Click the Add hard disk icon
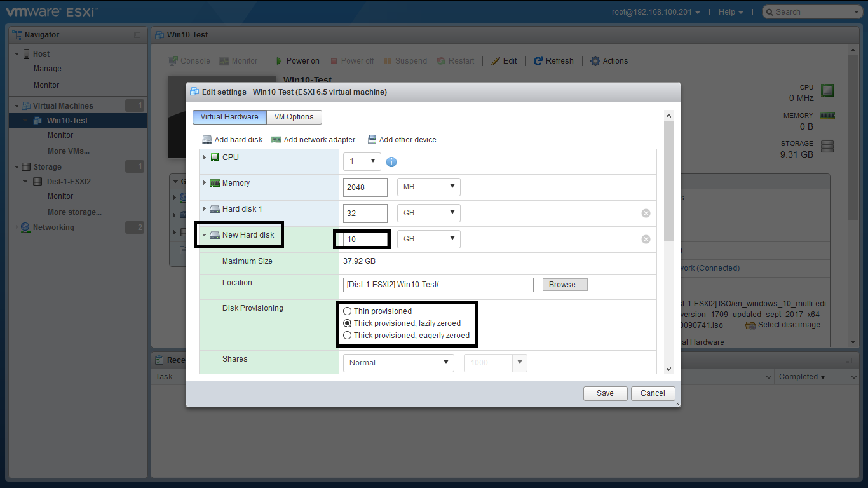Image resolution: width=868 pixels, height=488 pixels. 207,140
